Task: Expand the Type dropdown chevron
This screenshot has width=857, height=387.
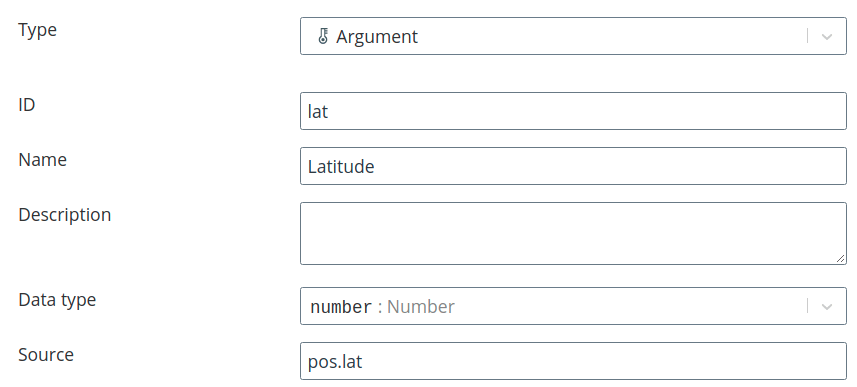Action: (826, 37)
